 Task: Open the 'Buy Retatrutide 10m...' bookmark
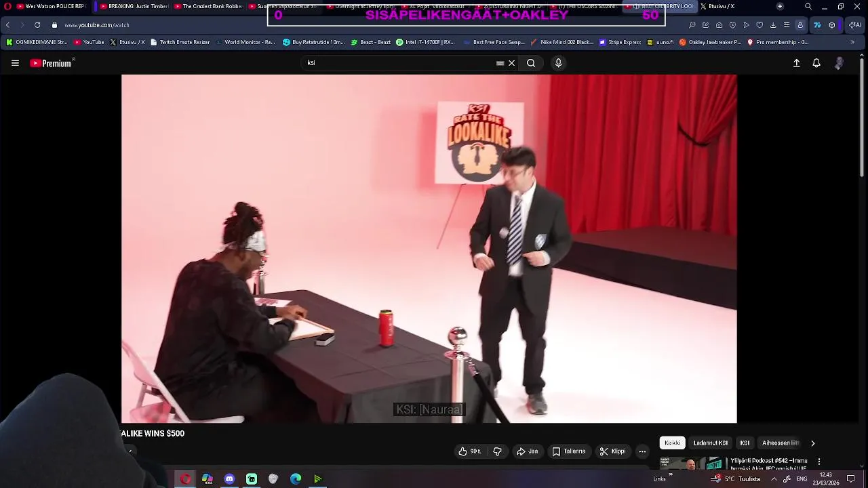tap(313, 42)
